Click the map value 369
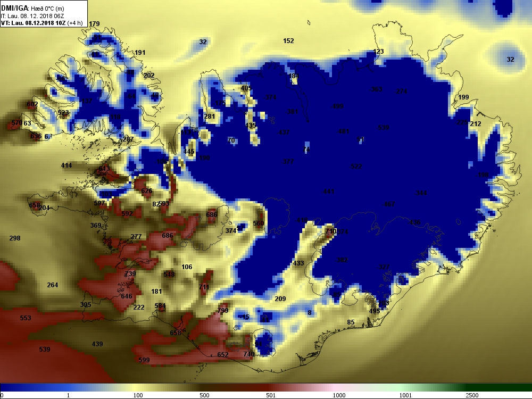Image resolution: width=532 pixels, height=399 pixels. click(96, 225)
